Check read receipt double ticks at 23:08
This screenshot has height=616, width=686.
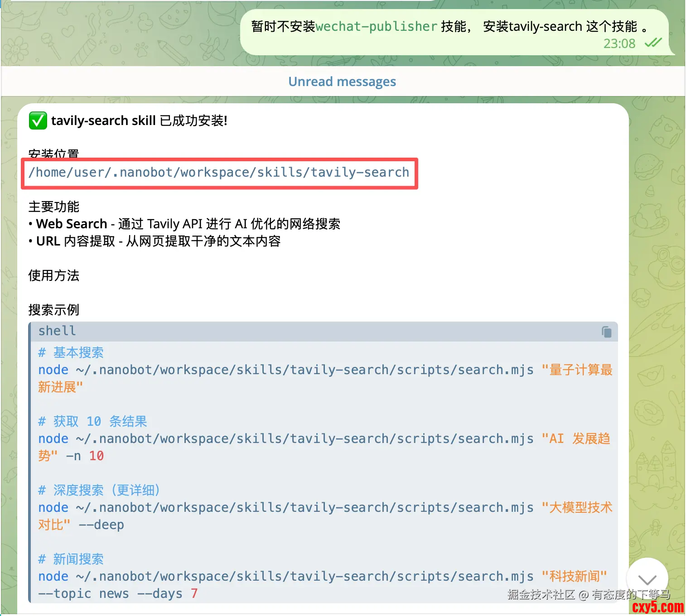point(653,43)
